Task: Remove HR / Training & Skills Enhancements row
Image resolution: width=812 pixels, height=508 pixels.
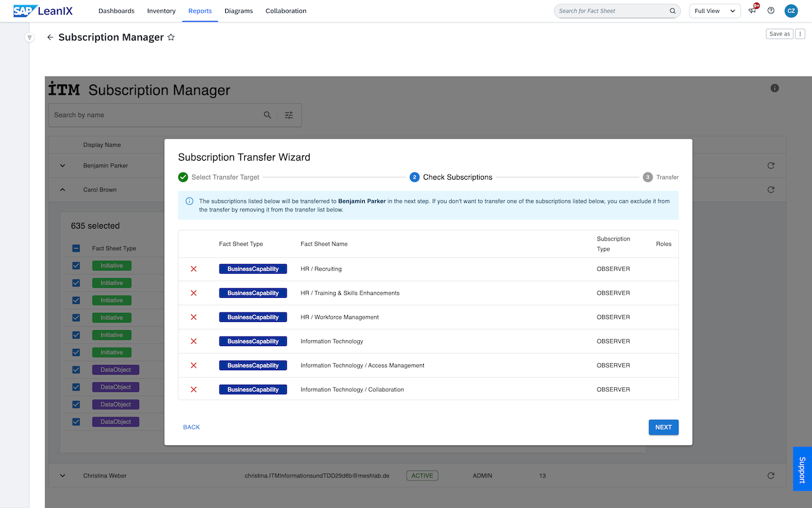Action: click(193, 293)
